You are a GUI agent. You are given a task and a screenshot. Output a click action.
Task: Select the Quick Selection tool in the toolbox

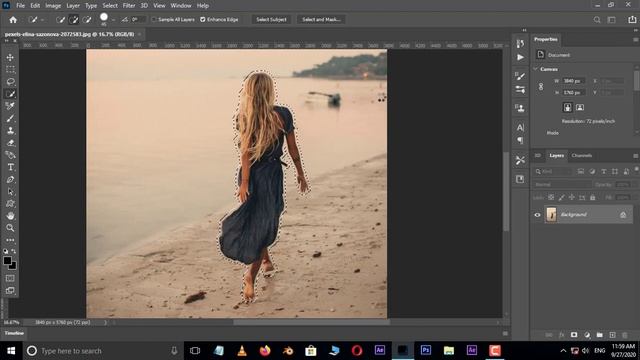click(x=10, y=94)
